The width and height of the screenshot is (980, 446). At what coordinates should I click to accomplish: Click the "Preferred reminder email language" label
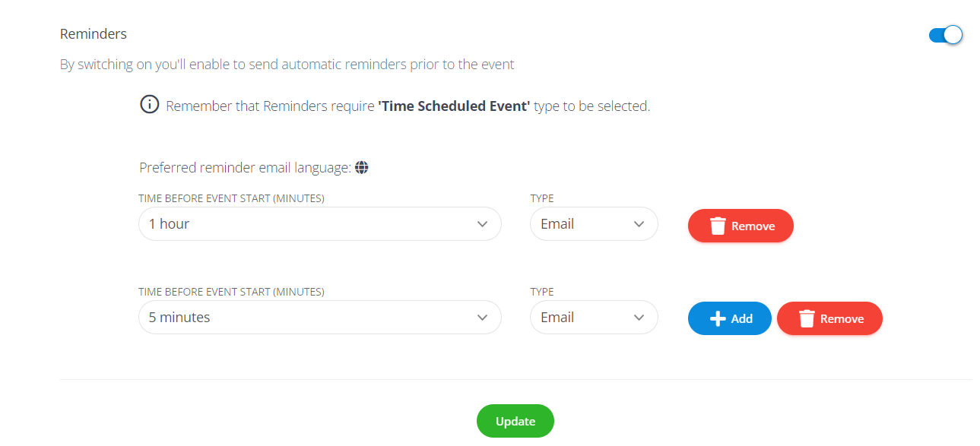[245, 168]
